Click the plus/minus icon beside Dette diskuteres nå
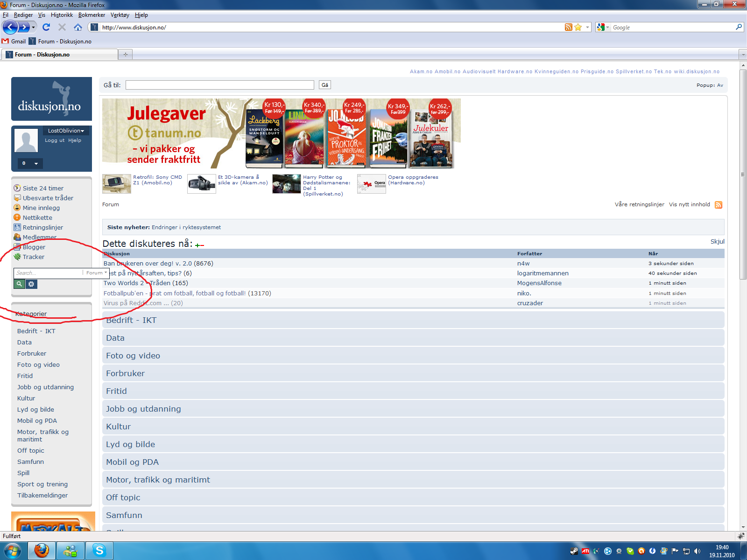Image resolution: width=747 pixels, height=560 pixels. (x=200, y=245)
